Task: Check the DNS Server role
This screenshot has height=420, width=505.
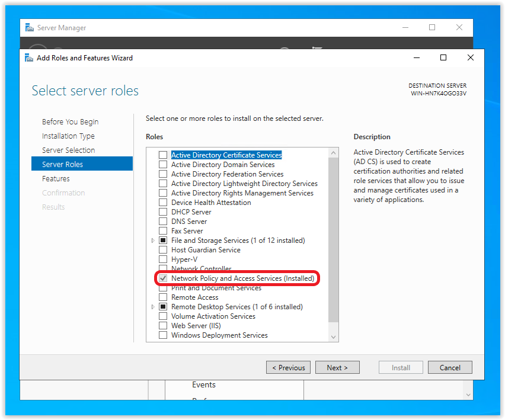Action: coord(163,222)
